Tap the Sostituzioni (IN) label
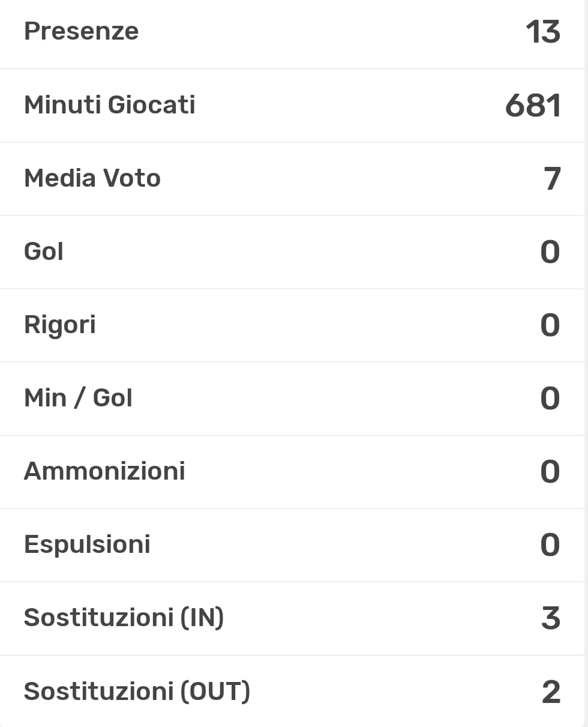The image size is (588, 727). click(124, 618)
